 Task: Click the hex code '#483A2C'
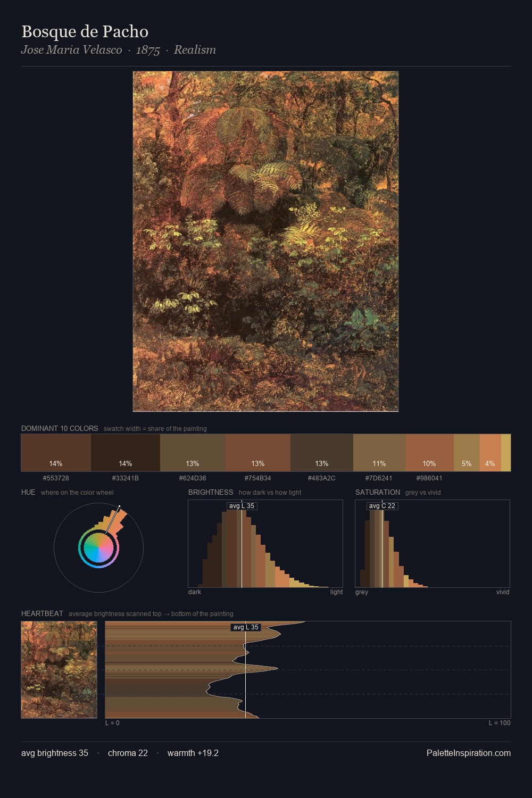click(322, 478)
